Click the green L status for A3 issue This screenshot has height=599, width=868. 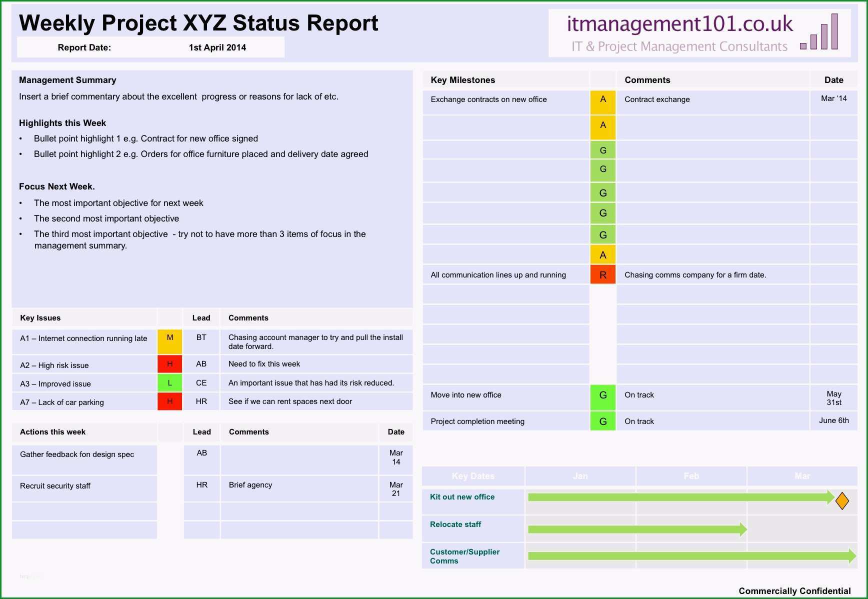[x=170, y=383]
